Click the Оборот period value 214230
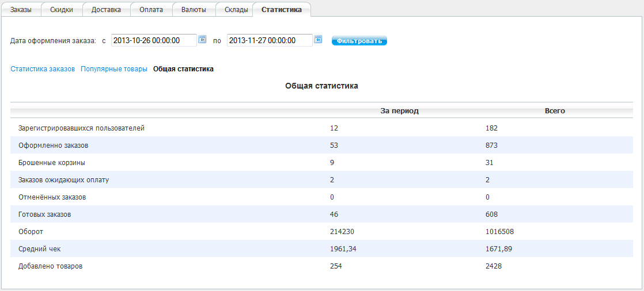 click(x=342, y=232)
